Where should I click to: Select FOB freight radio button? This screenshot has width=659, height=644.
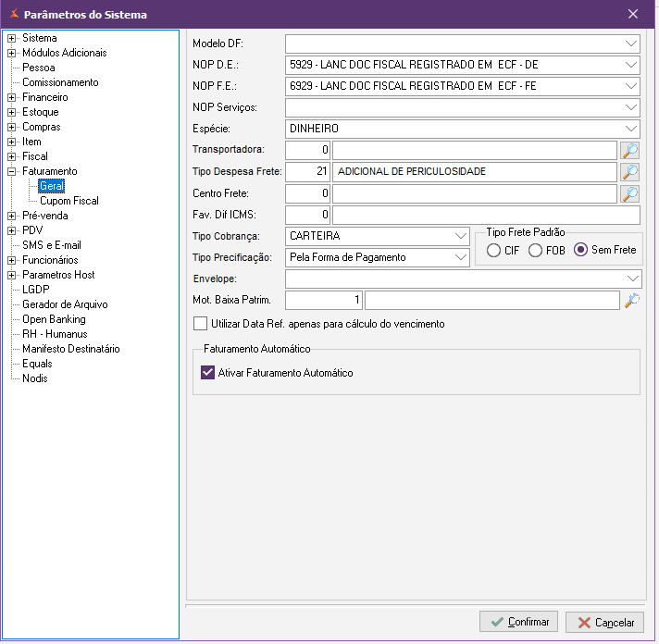(535, 251)
